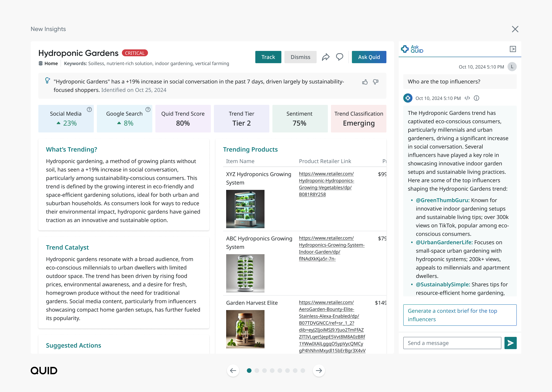
Task: Open the Social Media metric help icon
Action: coord(89,110)
